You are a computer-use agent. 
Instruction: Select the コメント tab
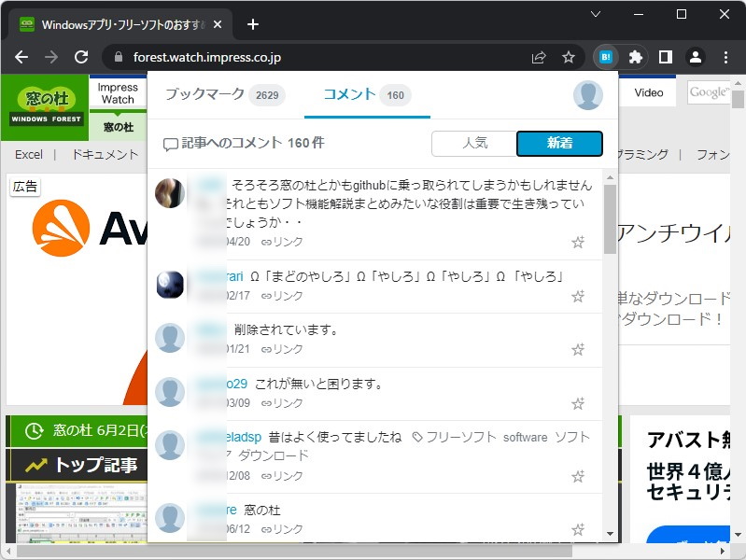(x=367, y=94)
